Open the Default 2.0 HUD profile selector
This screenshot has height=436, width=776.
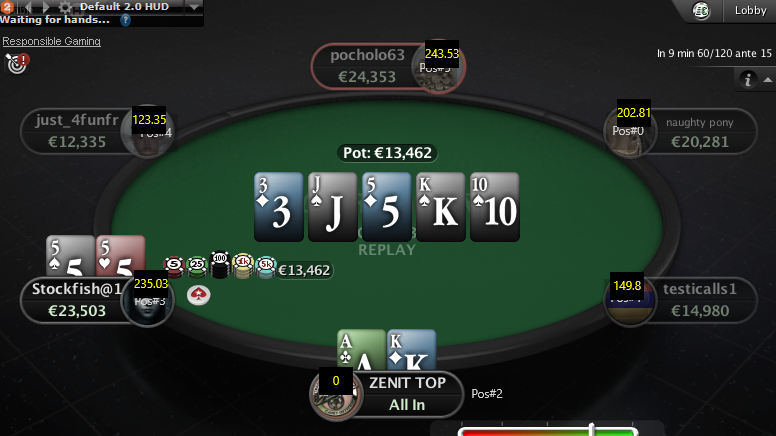click(x=124, y=7)
